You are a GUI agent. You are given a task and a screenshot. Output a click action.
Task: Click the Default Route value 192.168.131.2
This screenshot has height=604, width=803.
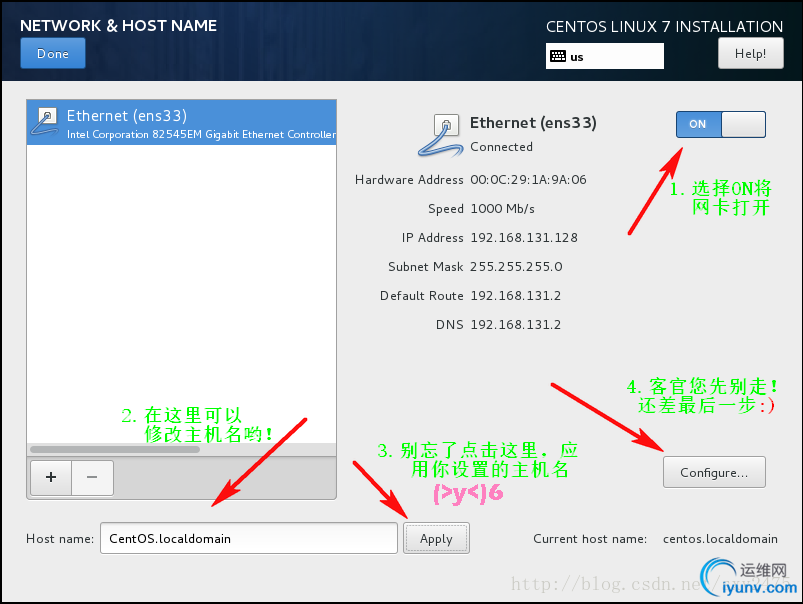point(516,296)
